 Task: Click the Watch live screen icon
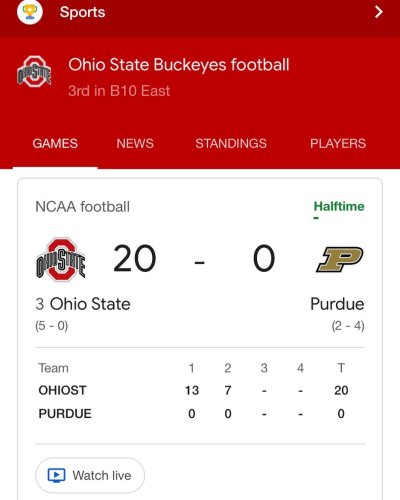[x=56, y=475]
